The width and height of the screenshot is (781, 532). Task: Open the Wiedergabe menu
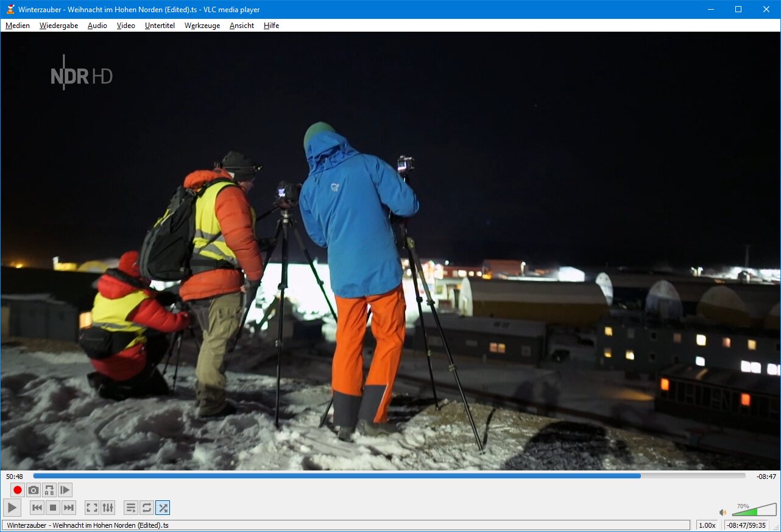[x=58, y=26]
